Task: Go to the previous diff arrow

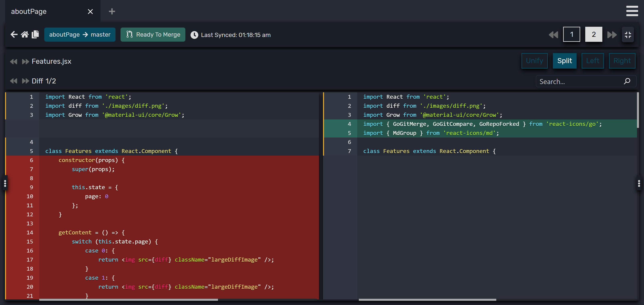Action: point(14,81)
